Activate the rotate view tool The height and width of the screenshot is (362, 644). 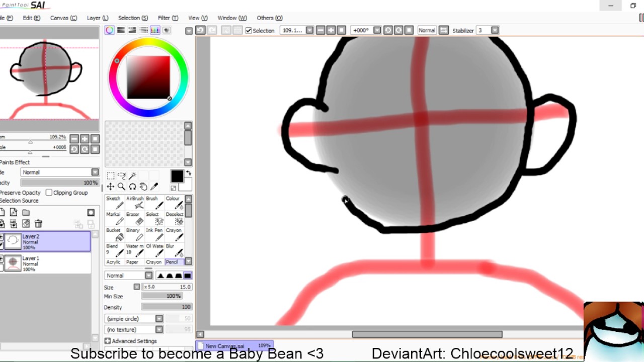coord(132,187)
